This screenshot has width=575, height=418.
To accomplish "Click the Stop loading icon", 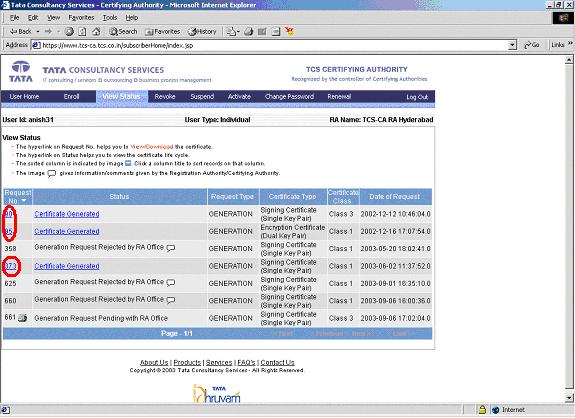I will tap(69, 32).
